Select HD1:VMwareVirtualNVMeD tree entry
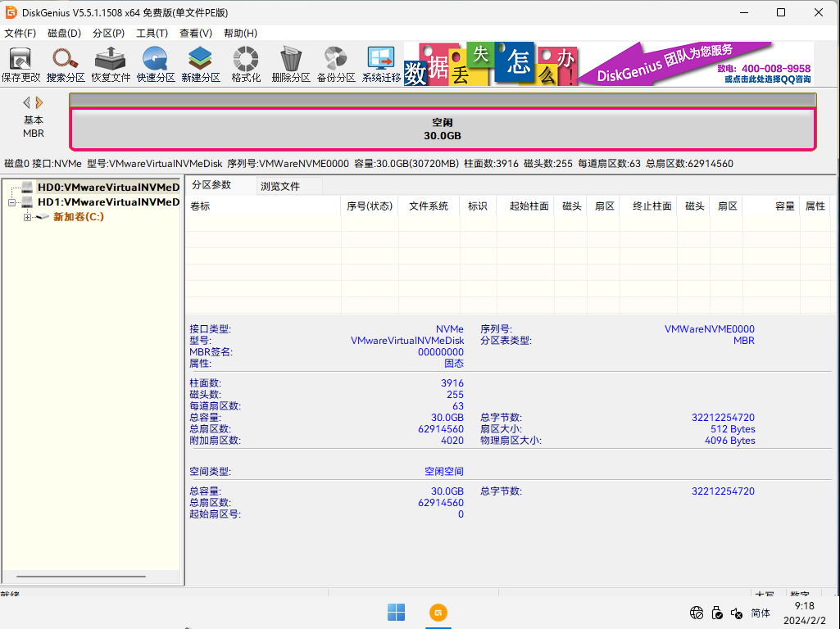 (108, 201)
